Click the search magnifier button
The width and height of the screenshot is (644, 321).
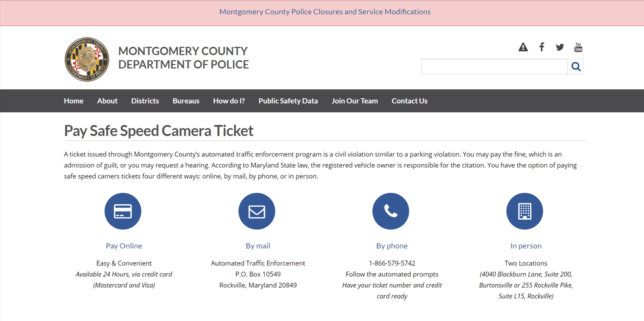(576, 66)
